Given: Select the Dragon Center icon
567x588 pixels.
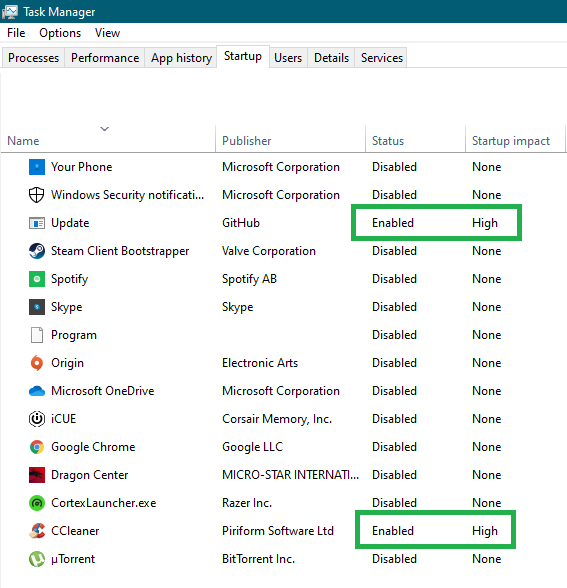Looking at the screenshot, I should point(37,475).
